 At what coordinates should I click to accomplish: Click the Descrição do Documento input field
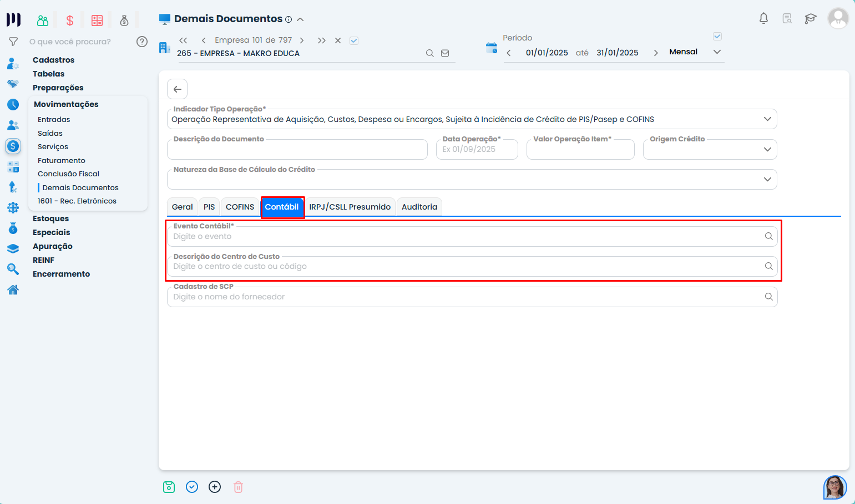tap(297, 150)
